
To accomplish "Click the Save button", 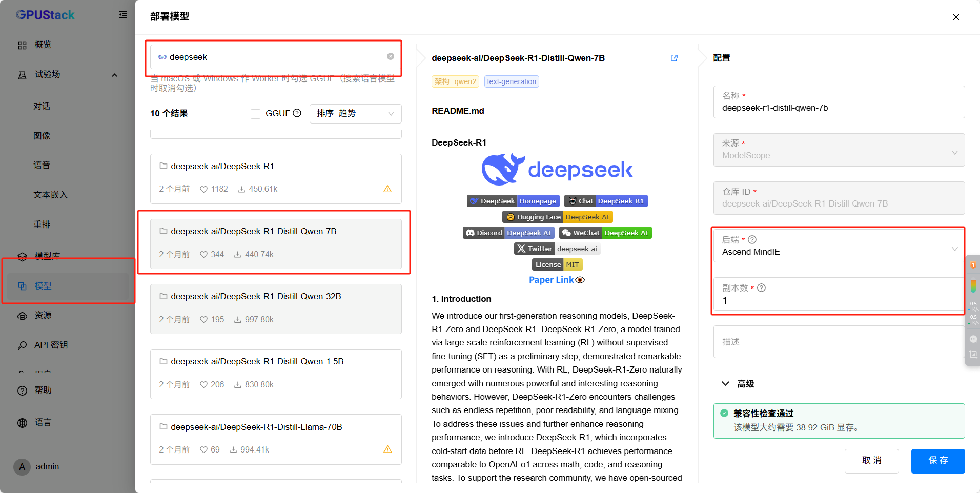I will pos(938,461).
